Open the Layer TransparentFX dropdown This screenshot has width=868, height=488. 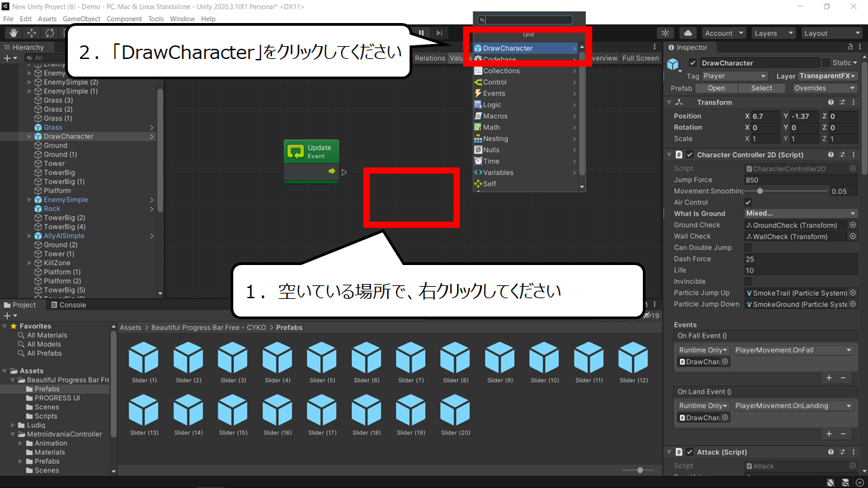pyautogui.click(x=828, y=76)
